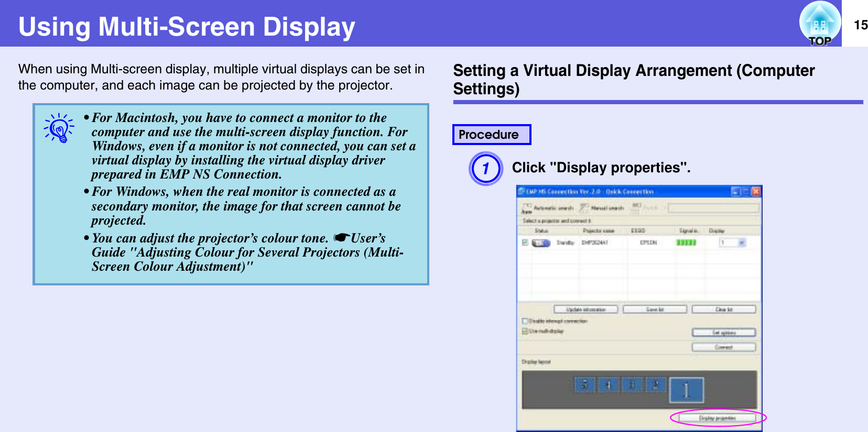Click the Save list button
Viewport: 868px width, 432px height.
[655, 309]
